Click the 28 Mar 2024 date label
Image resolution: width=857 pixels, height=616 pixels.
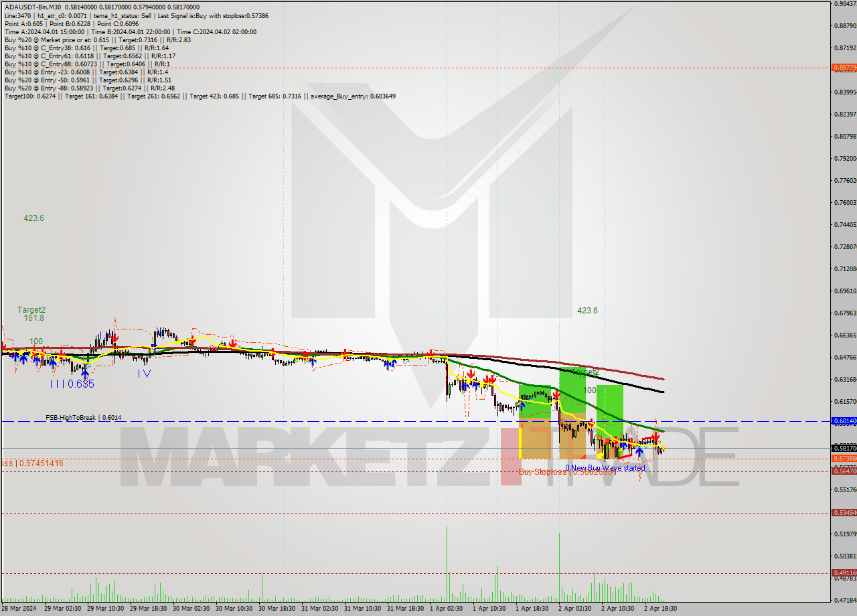[19, 609]
